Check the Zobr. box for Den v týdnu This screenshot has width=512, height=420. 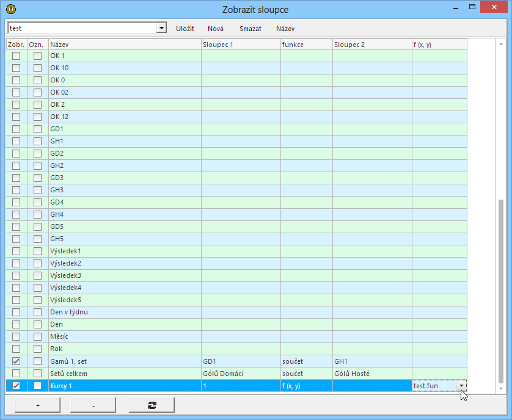click(x=16, y=313)
